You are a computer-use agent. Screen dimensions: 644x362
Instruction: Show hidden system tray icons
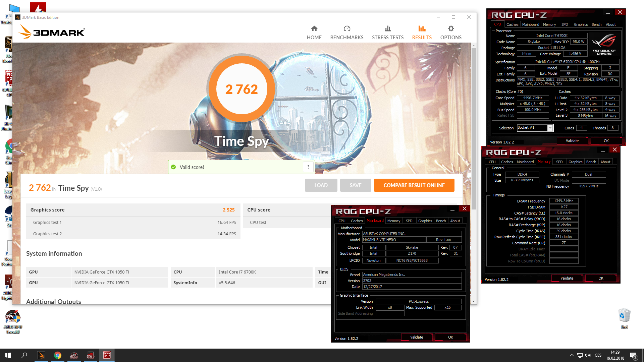[572, 355]
